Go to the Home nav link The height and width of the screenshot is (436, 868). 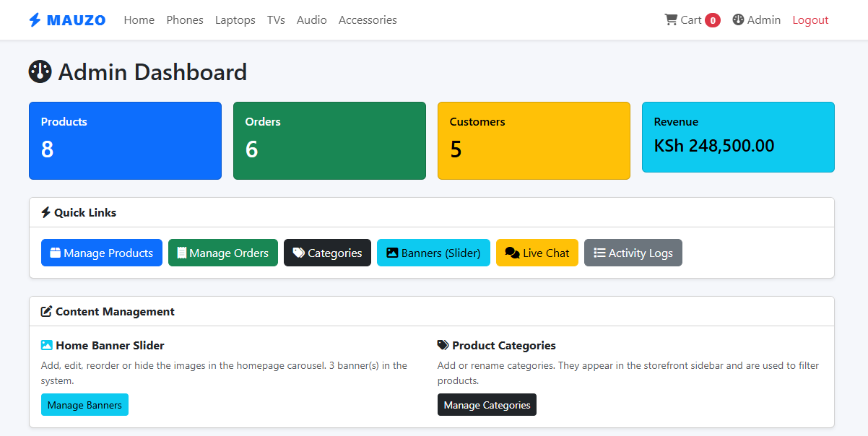coord(139,20)
